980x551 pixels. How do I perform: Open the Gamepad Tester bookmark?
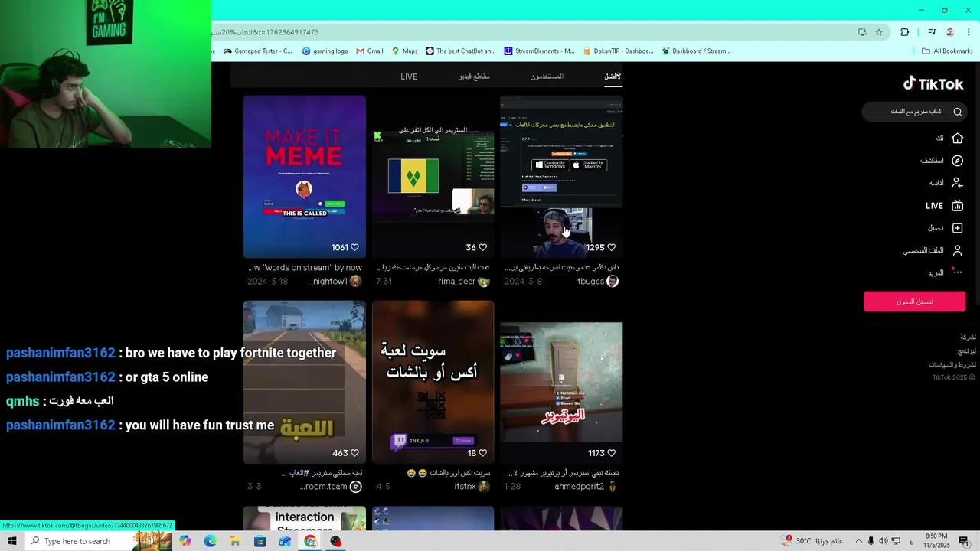258,51
